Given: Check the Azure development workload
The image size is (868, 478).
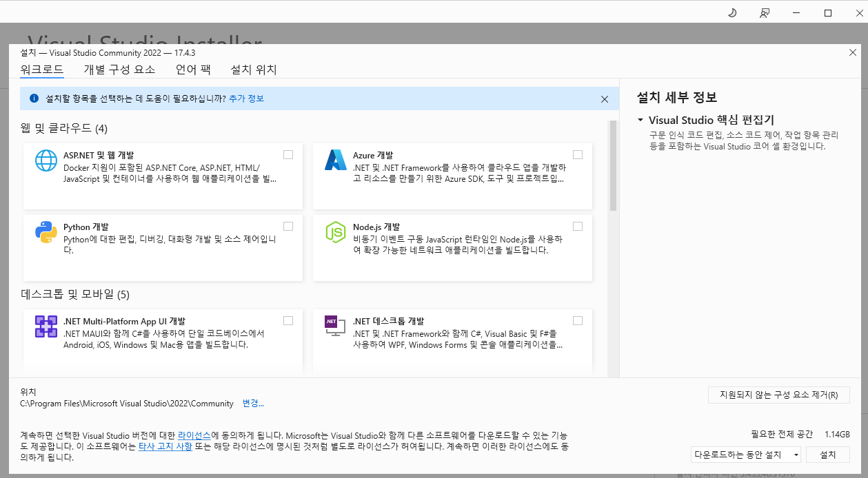Looking at the screenshot, I should click(x=578, y=154).
